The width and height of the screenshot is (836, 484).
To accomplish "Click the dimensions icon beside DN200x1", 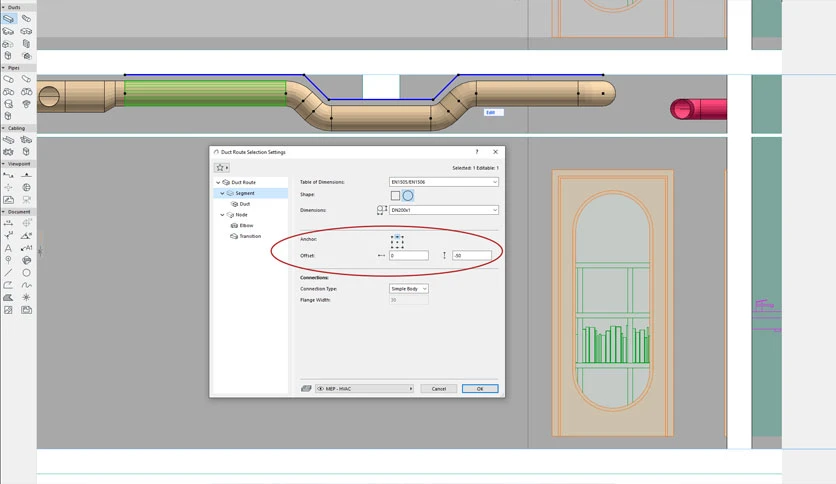I will 382,210.
